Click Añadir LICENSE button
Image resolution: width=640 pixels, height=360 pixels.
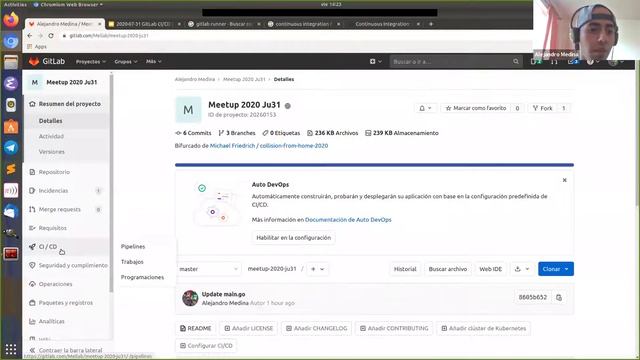click(249, 328)
